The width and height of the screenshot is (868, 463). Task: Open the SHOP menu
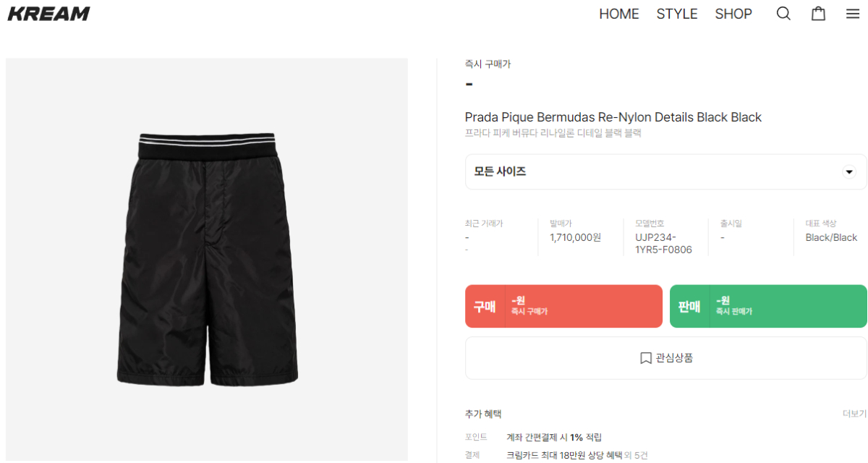pyautogui.click(x=733, y=14)
